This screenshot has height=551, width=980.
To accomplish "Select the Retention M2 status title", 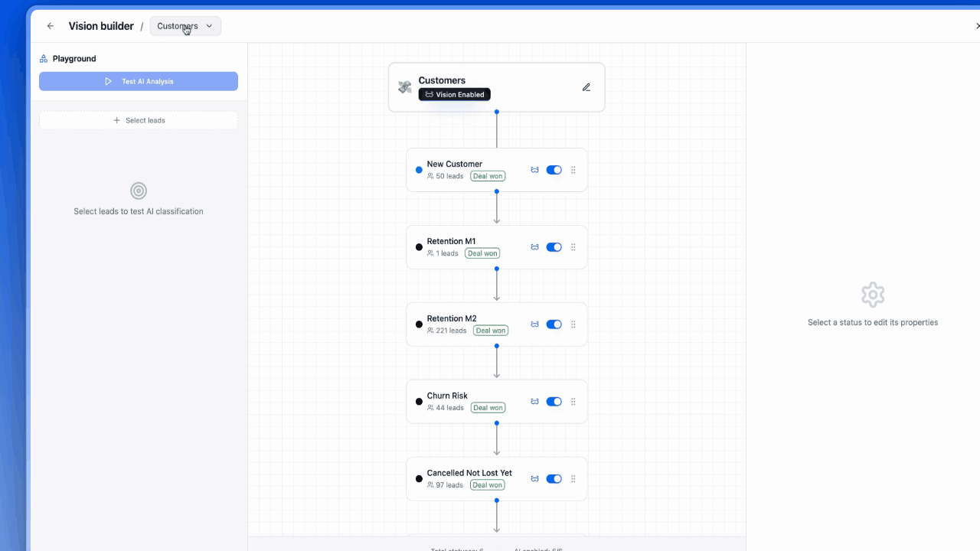I will tap(452, 318).
